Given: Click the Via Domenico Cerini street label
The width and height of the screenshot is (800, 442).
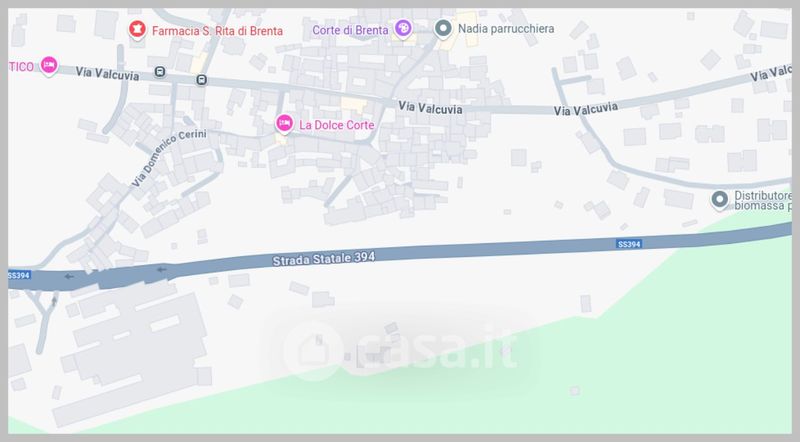Looking at the screenshot, I should 169,157.
